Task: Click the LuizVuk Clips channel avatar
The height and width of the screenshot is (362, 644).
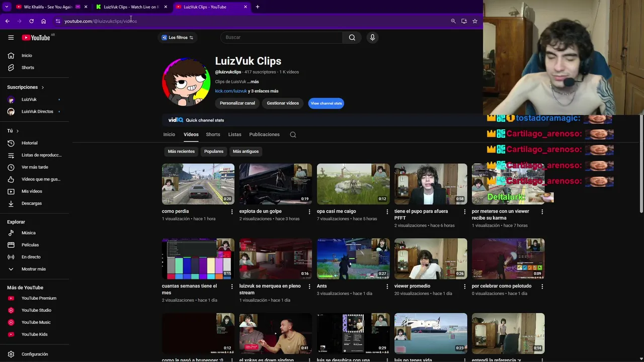Action: (x=186, y=81)
